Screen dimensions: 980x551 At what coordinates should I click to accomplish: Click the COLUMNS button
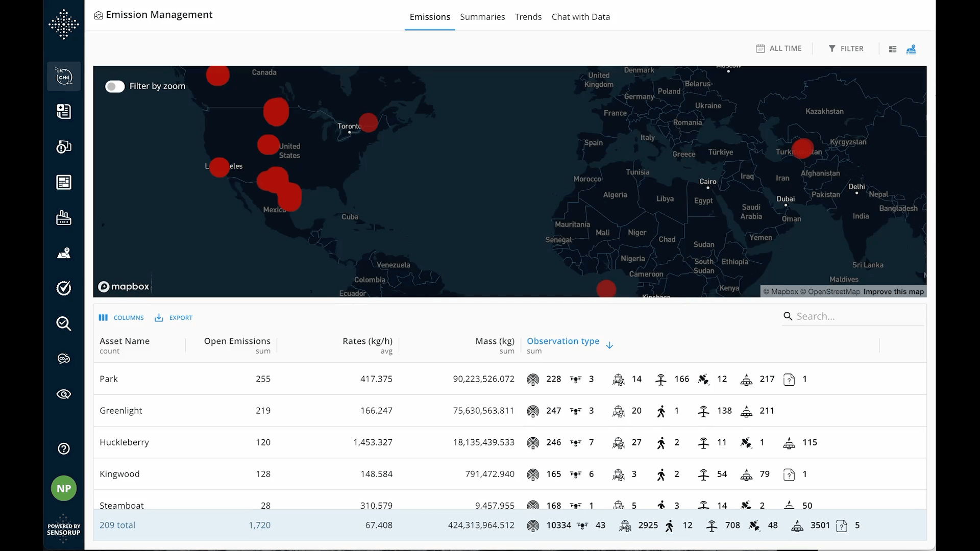(x=121, y=317)
